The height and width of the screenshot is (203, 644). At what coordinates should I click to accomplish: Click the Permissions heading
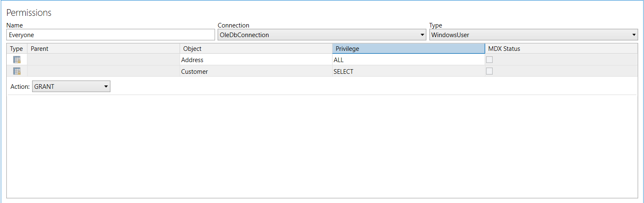coord(29,13)
